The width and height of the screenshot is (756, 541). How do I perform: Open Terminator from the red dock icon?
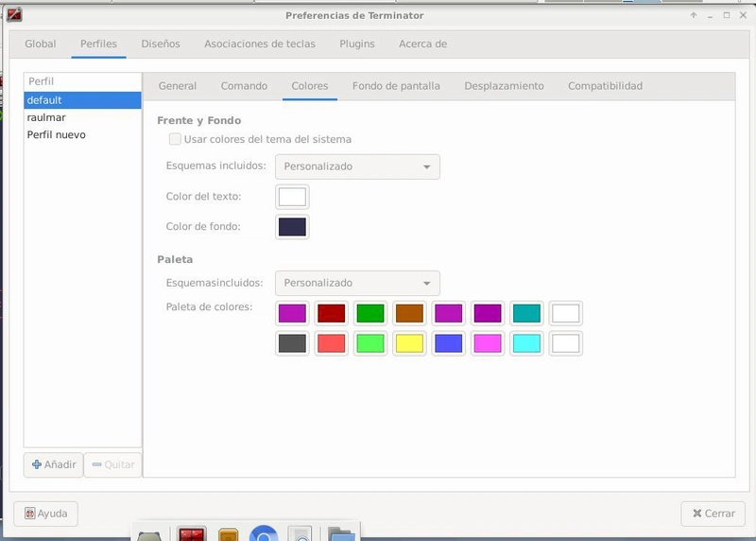[192, 533]
